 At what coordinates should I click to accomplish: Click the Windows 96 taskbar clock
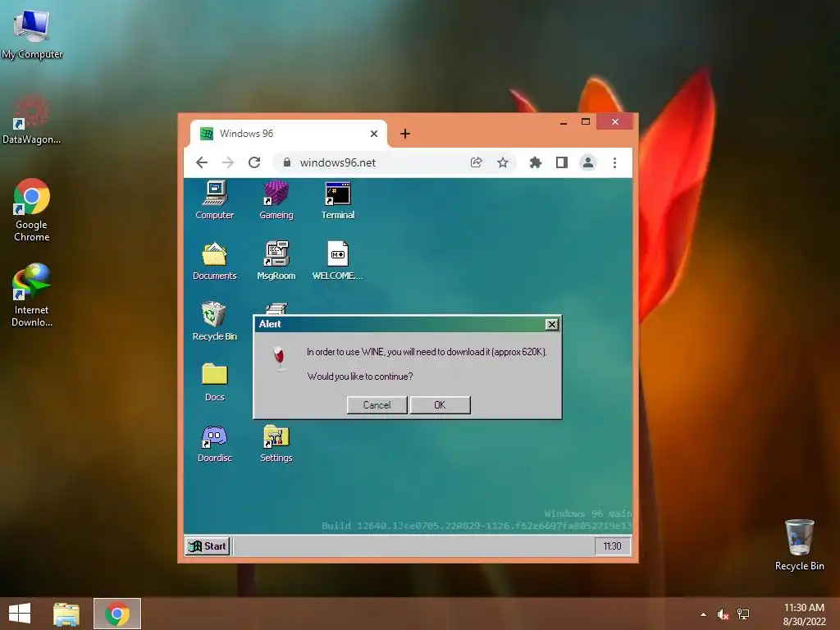tap(612, 546)
